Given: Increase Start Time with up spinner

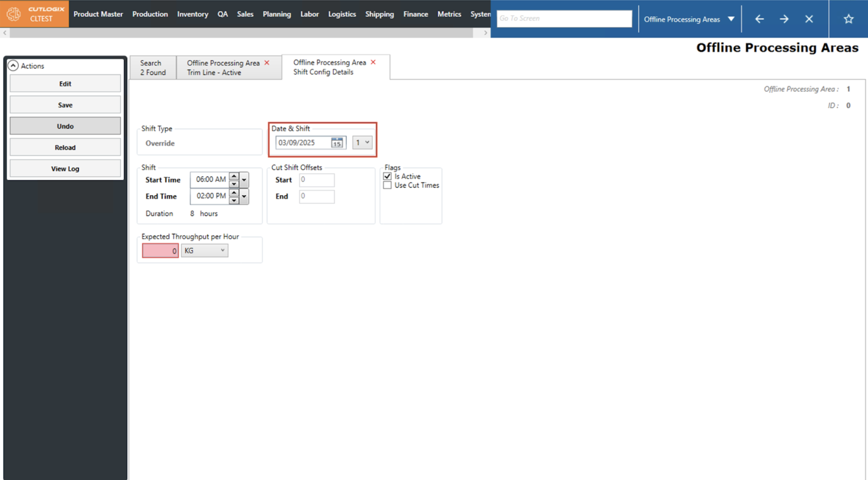Looking at the screenshot, I should [234, 176].
